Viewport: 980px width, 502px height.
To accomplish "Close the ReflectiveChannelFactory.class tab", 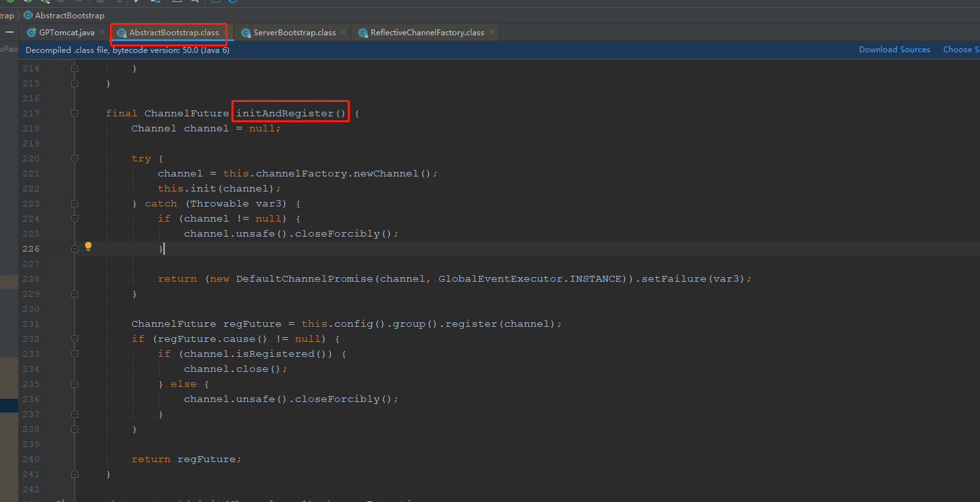I will click(x=492, y=33).
